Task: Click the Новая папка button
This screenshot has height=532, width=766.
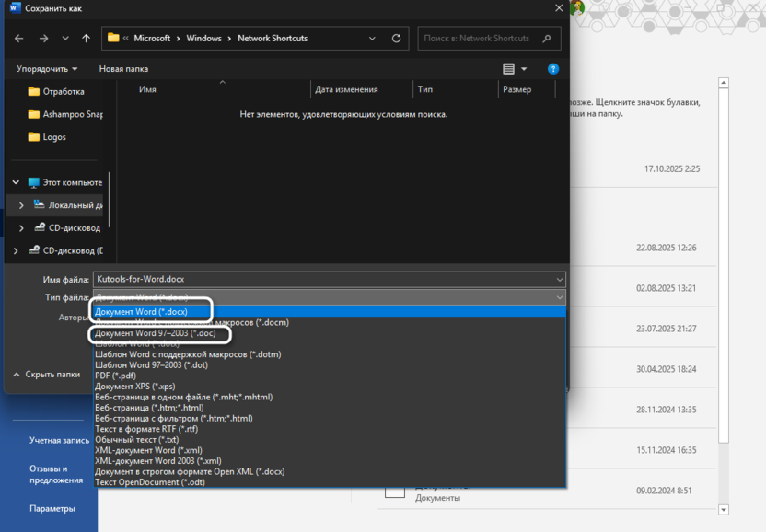Action: [x=123, y=69]
